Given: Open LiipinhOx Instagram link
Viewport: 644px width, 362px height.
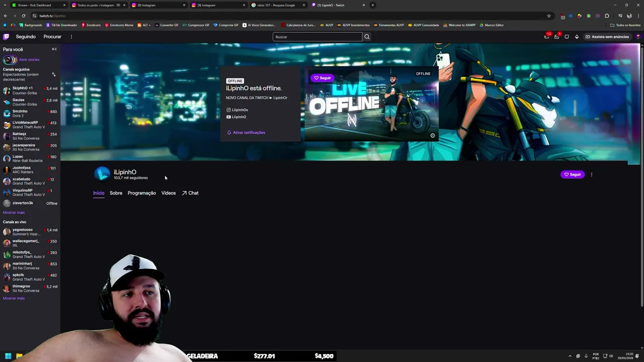Looking at the screenshot, I should tap(237, 110).
